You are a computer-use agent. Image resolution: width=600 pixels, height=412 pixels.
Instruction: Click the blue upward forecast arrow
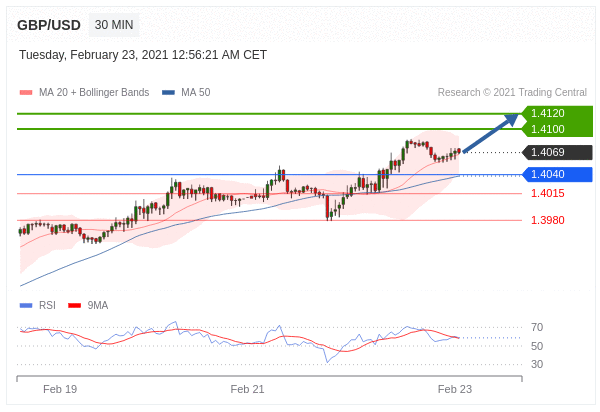490,134
